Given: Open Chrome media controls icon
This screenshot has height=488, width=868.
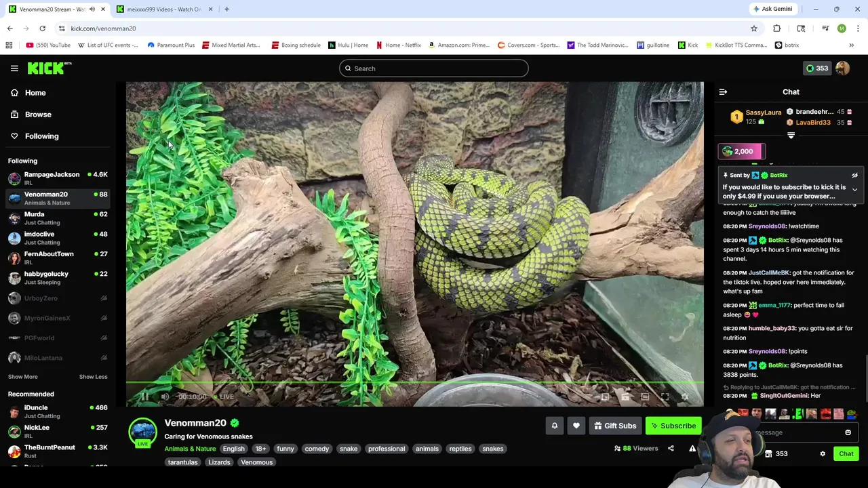Looking at the screenshot, I should 825,28.
